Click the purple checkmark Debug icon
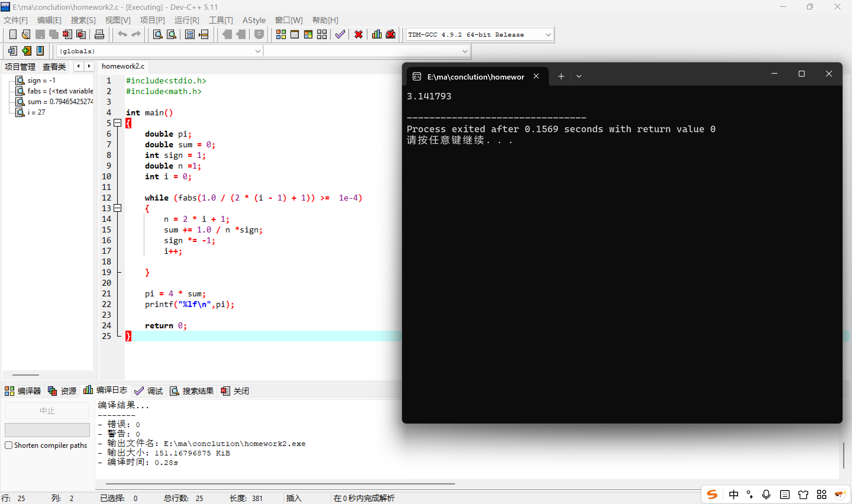The image size is (852, 504). click(x=340, y=34)
